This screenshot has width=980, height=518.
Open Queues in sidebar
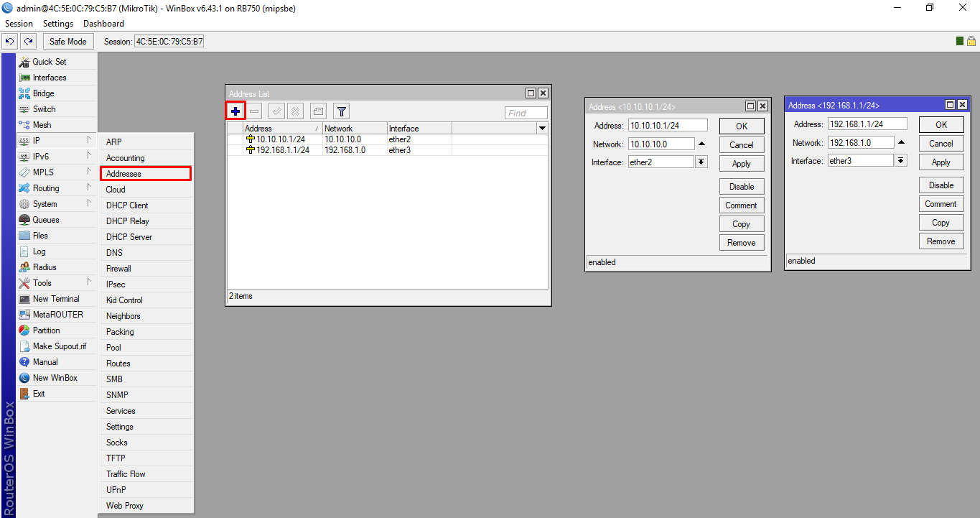point(57,220)
